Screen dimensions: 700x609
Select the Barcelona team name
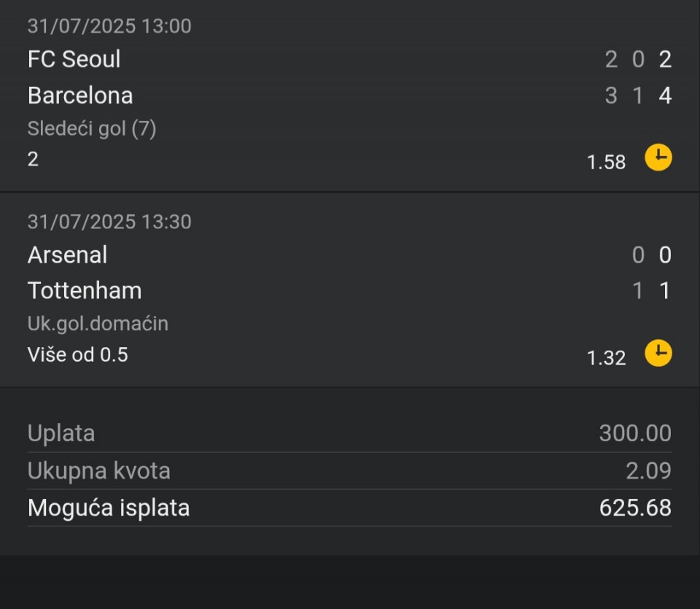click(80, 96)
